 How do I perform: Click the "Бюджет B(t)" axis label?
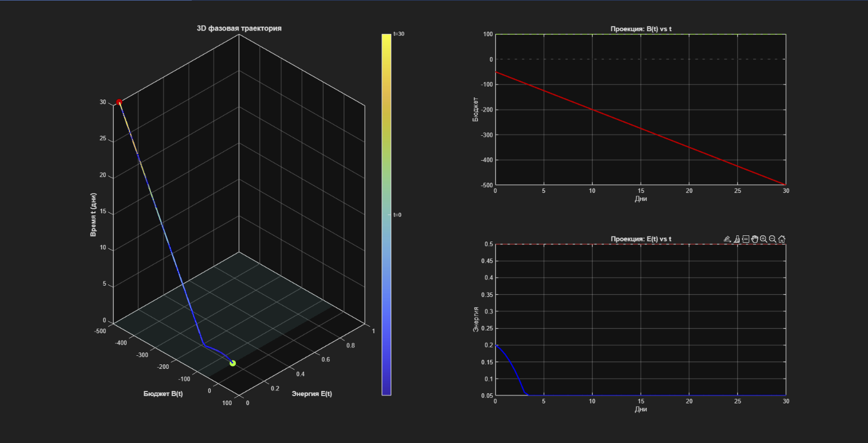pos(163,394)
